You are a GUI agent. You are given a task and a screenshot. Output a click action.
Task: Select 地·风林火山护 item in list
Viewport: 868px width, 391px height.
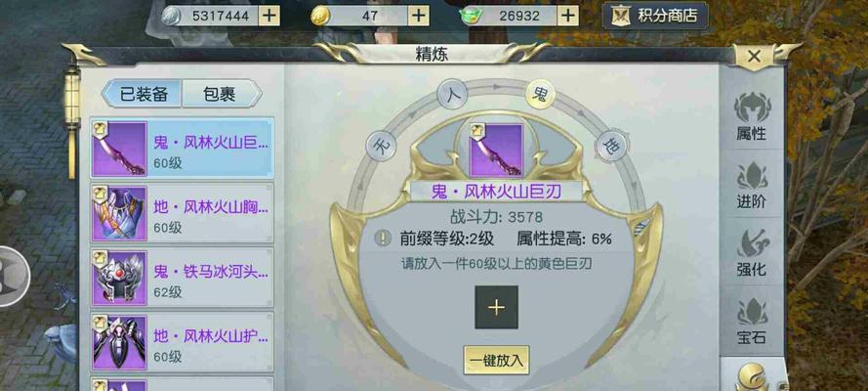(x=183, y=342)
